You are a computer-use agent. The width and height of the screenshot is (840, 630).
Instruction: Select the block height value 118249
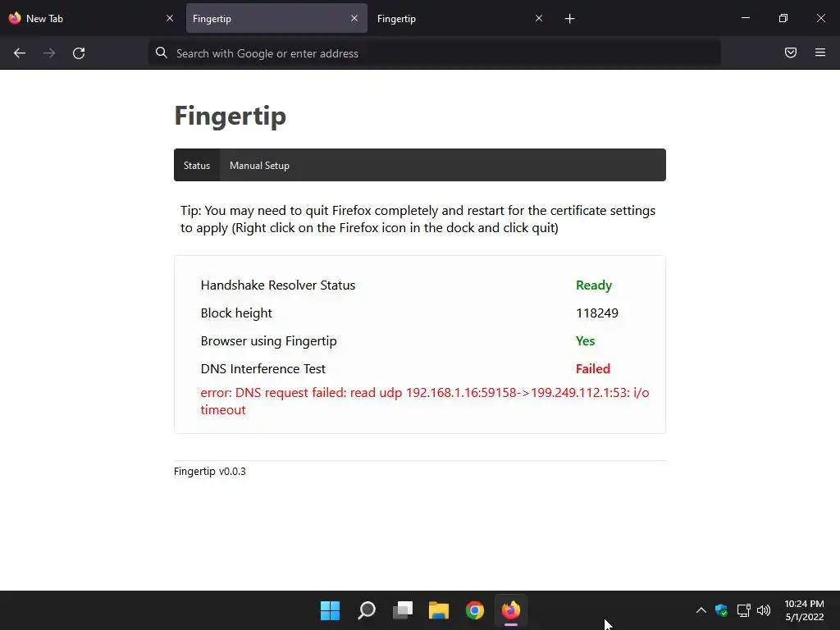click(x=597, y=313)
